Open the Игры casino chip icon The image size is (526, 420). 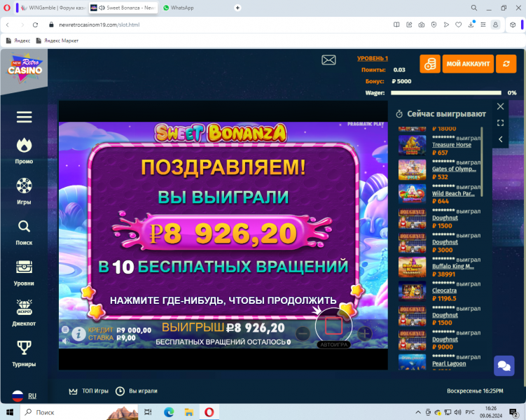[x=24, y=185]
